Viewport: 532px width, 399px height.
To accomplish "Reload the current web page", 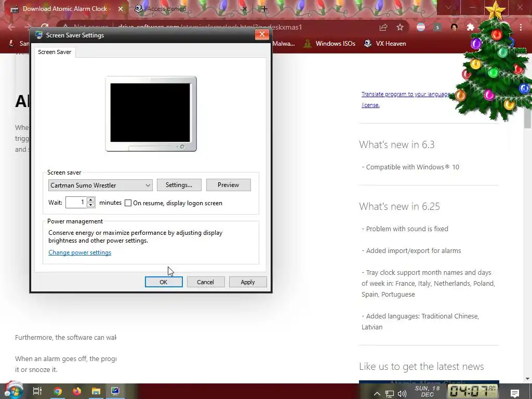I will pyautogui.click(x=45, y=27).
